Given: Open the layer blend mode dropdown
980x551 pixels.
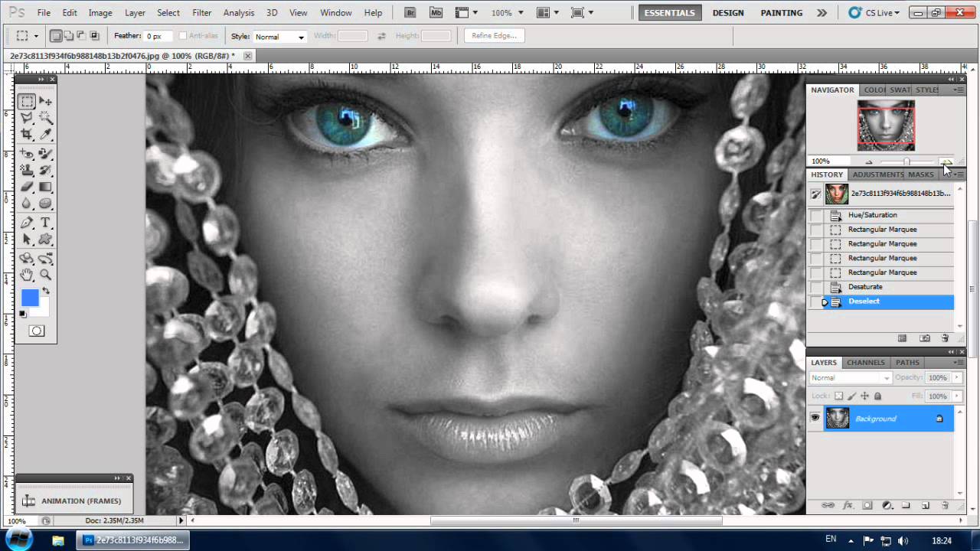Looking at the screenshot, I should 850,377.
